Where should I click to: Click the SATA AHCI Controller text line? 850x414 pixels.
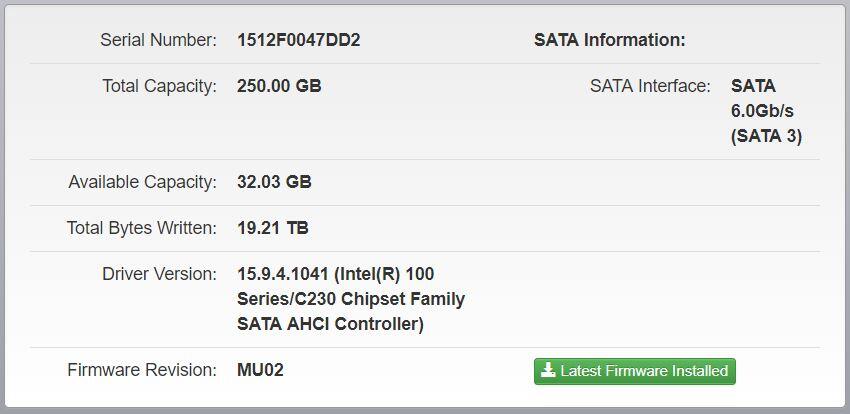click(x=330, y=324)
